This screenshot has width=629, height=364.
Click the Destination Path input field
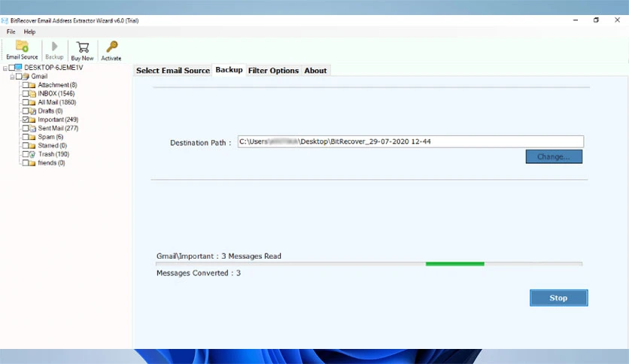click(x=411, y=141)
